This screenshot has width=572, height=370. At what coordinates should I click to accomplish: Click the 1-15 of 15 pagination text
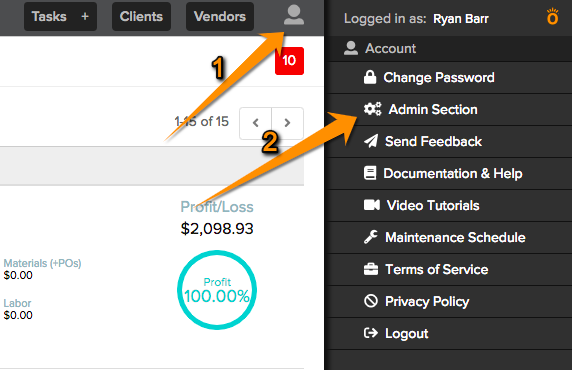pos(201,122)
